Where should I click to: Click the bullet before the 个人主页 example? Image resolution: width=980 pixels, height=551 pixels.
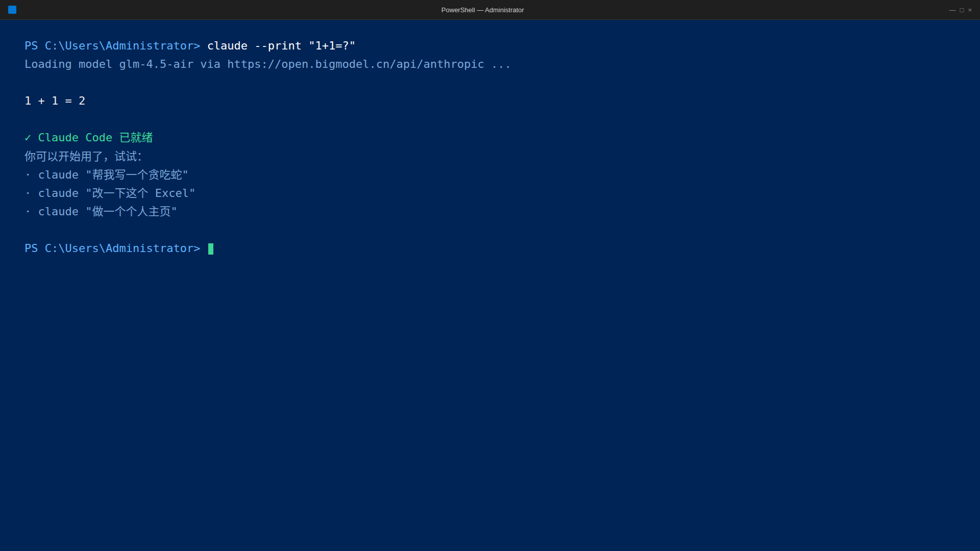(x=28, y=212)
